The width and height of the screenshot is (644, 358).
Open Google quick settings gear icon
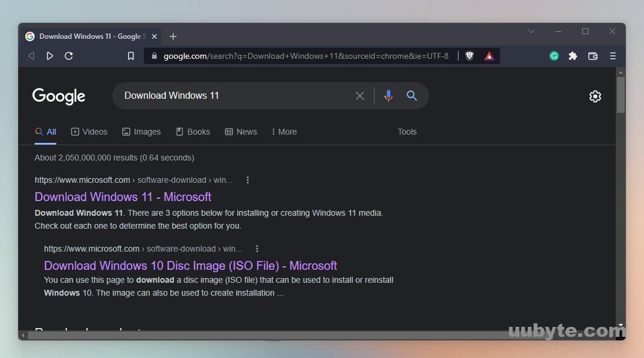[x=595, y=96]
